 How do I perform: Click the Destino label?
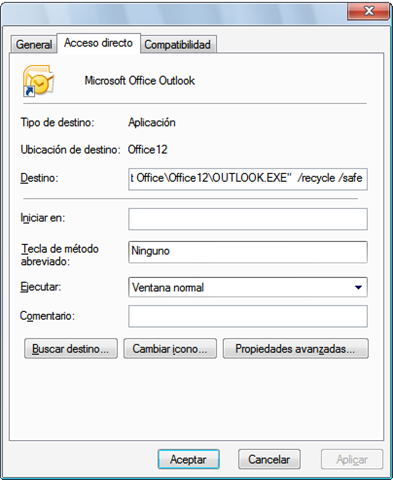click(39, 178)
